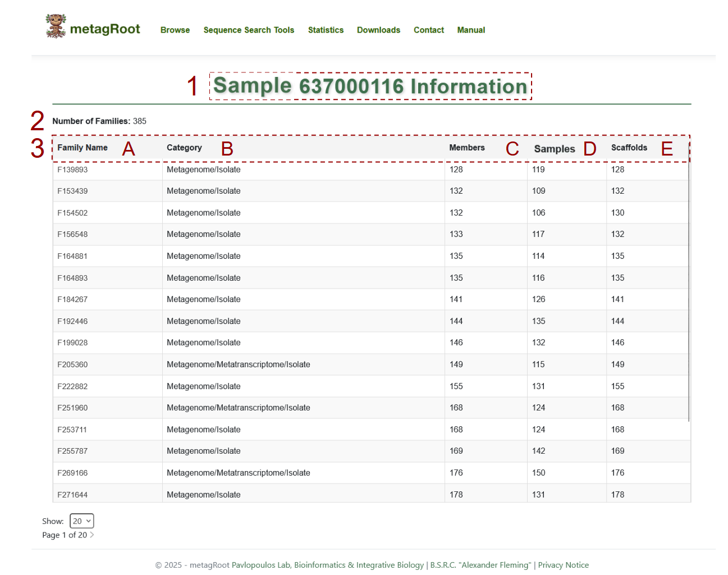Open the Downloads page
This screenshot has height=575, width=728.
click(x=378, y=30)
